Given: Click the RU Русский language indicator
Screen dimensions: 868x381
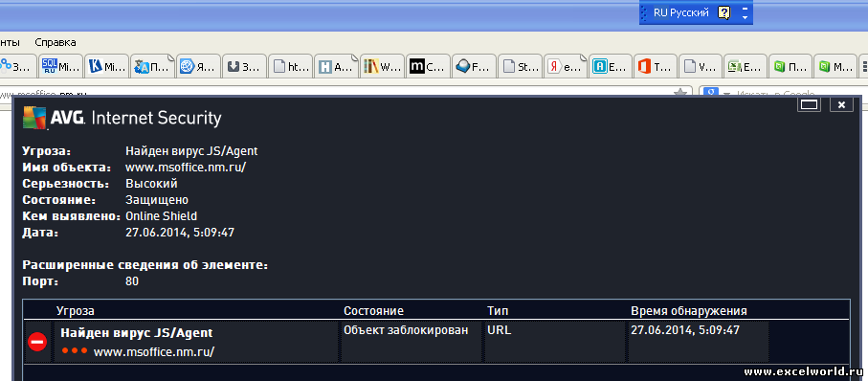Looking at the screenshot, I should (x=680, y=12).
